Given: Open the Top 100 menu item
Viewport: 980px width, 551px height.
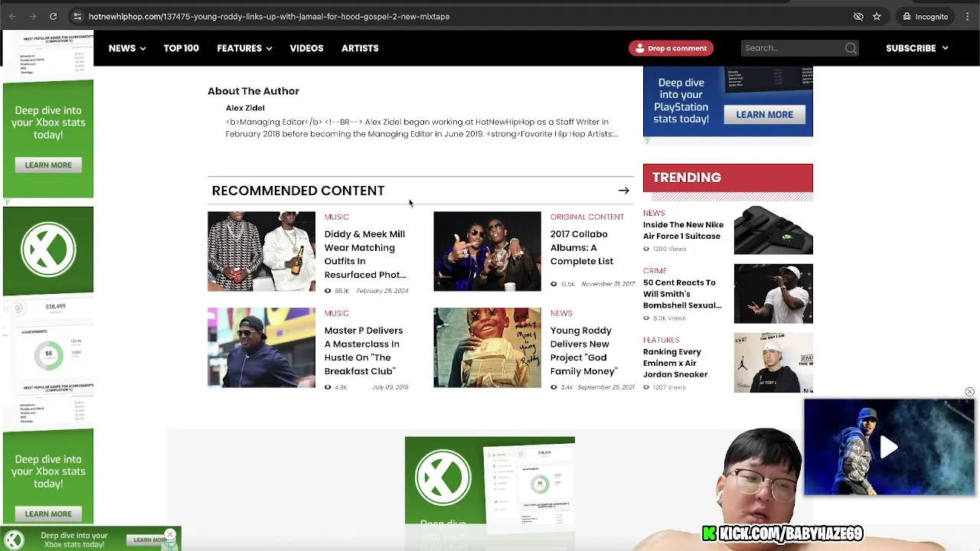Looking at the screenshot, I should pos(181,48).
